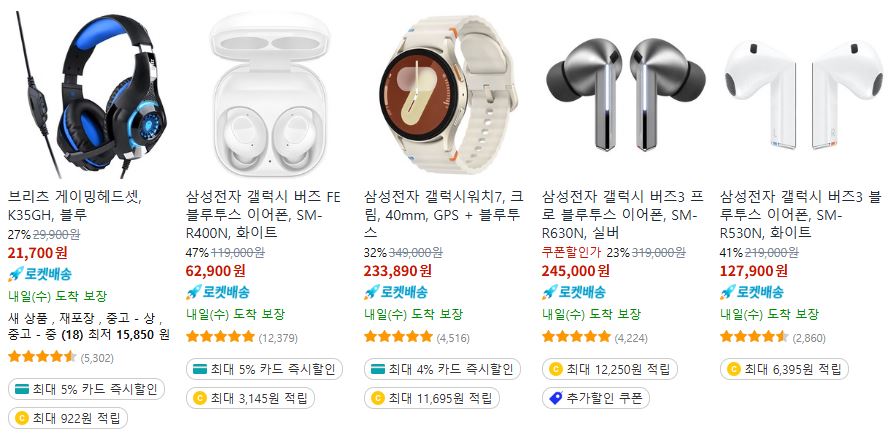Click the coin icon beside 최대 12,250원 적립
The image size is (891, 444).
click(x=556, y=369)
